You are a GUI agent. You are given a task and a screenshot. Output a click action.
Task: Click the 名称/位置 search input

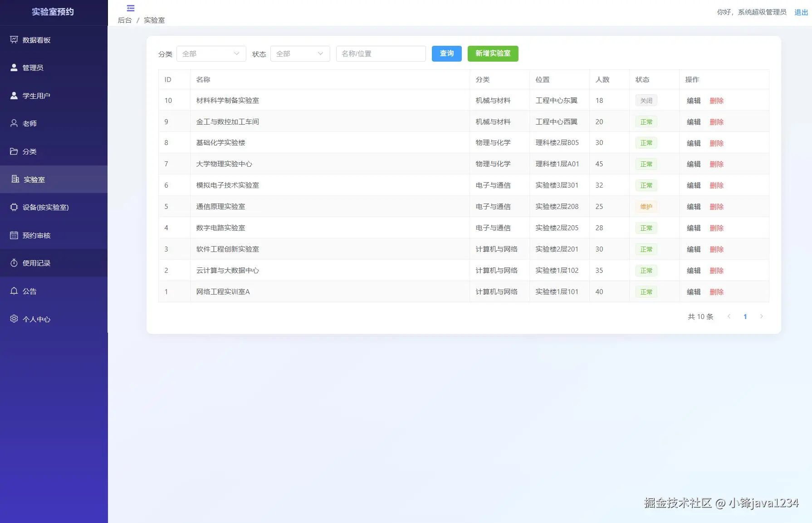click(x=381, y=53)
